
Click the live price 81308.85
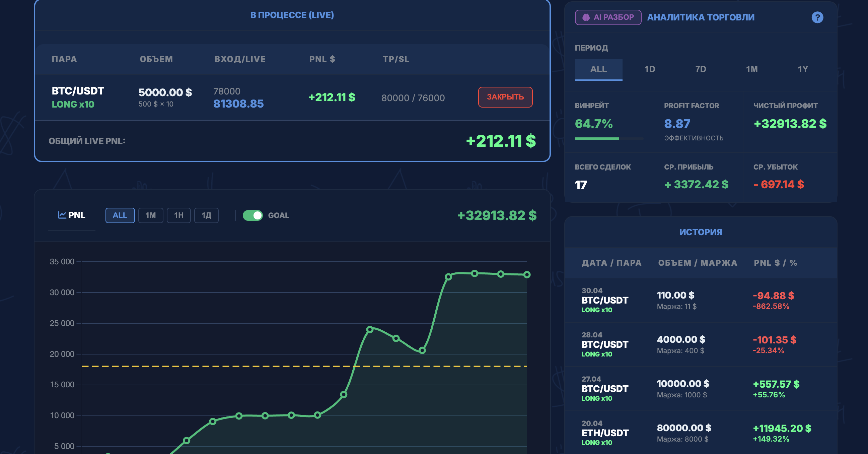coord(238,104)
